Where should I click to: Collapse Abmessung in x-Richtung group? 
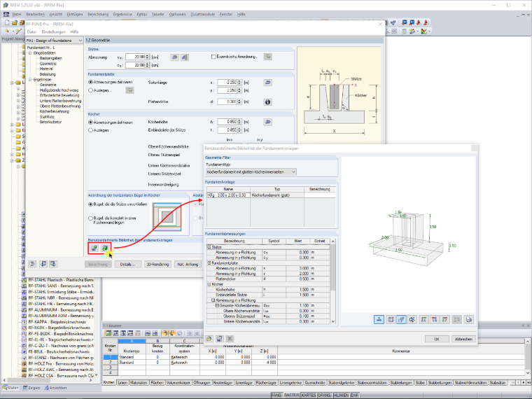click(x=213, y=300)
